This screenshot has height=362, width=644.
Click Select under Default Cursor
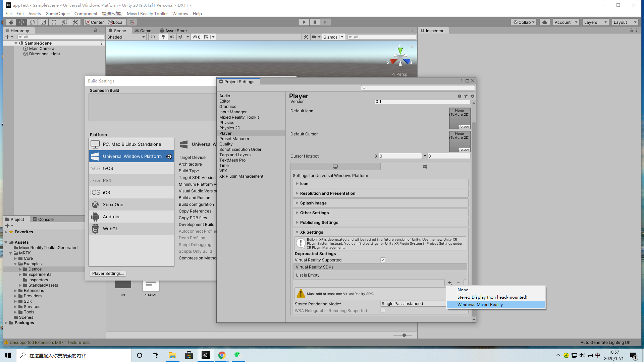tap(464, 150)
